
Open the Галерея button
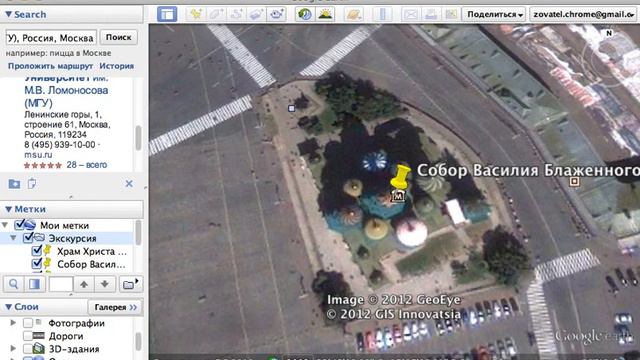[x=116, y=307]
